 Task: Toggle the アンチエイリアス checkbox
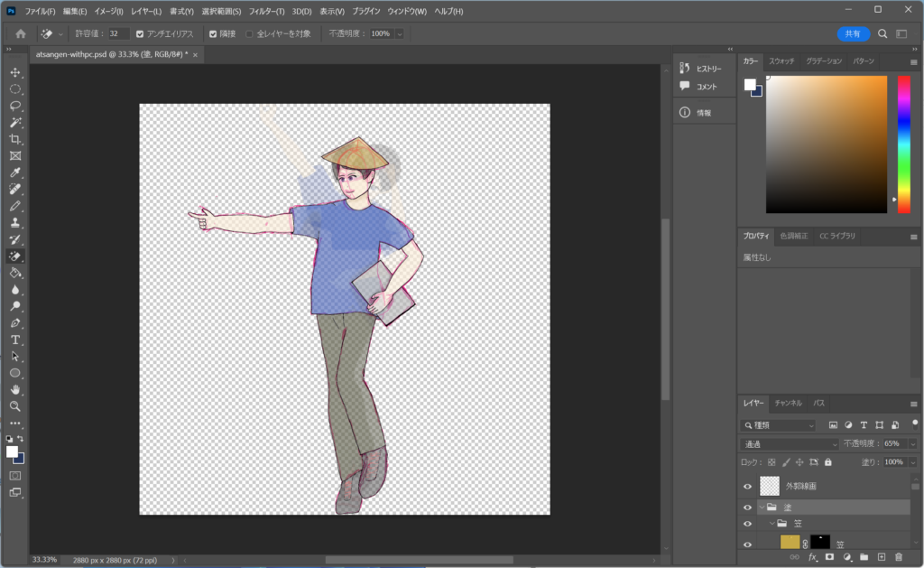[x=140, y=34]
